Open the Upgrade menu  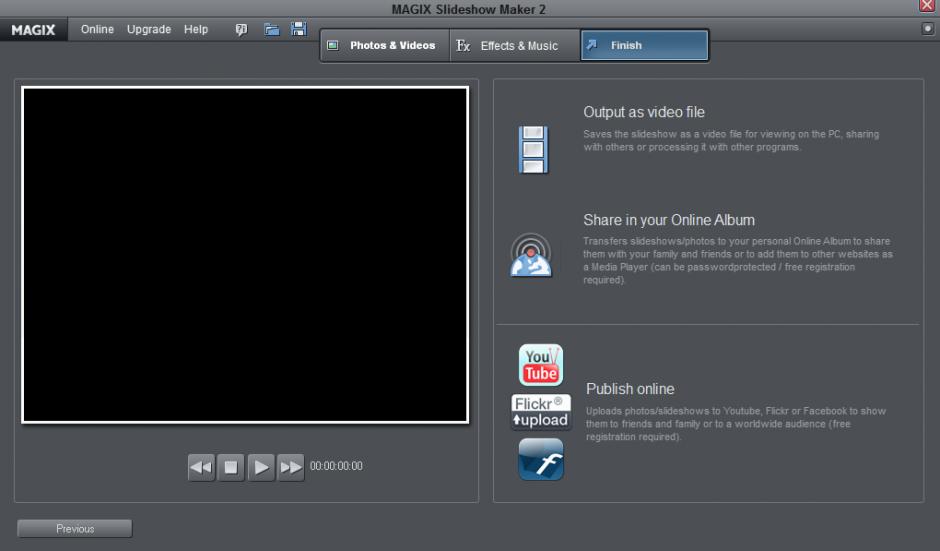pyautogui.click(x=149, y=29)
